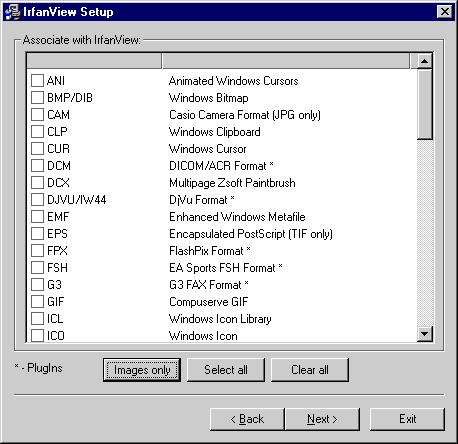Screen dimensions: 458x444
Task: Check the G3 checkbox
Action: click(x=37, y=285)
